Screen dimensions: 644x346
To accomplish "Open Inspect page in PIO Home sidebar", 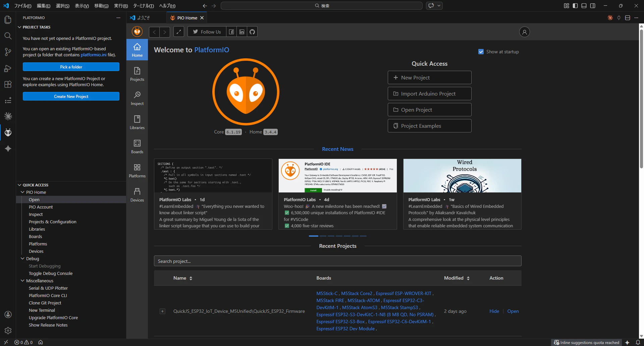I will click(137, 98).
